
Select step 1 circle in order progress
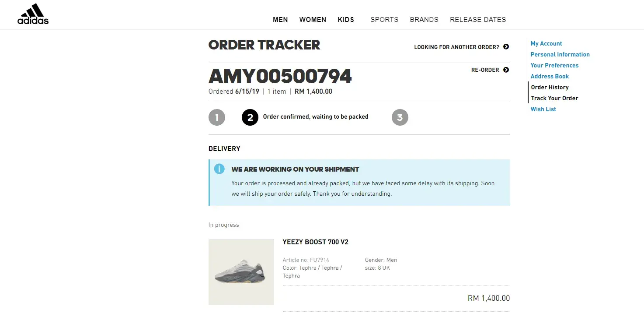click(x=217, y=117)
